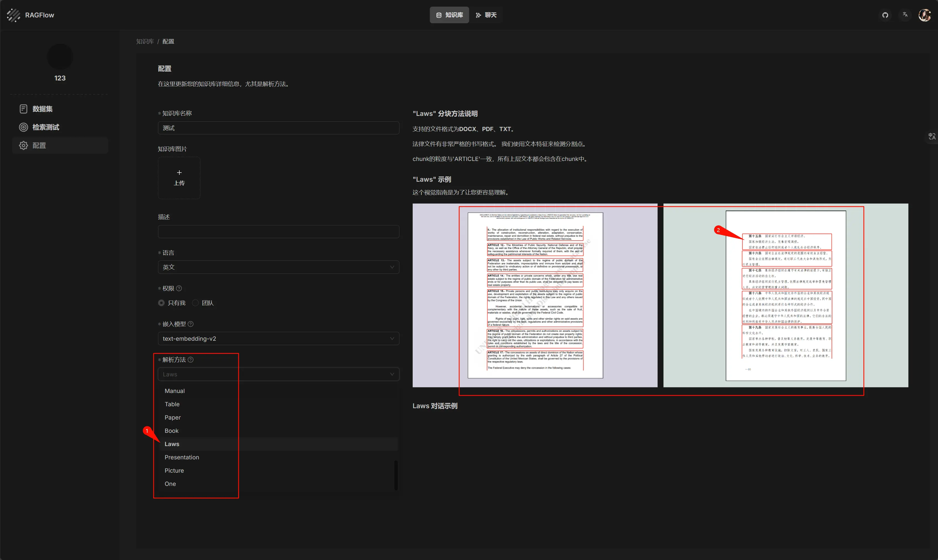Open 数据集 sidebar item

42,109
